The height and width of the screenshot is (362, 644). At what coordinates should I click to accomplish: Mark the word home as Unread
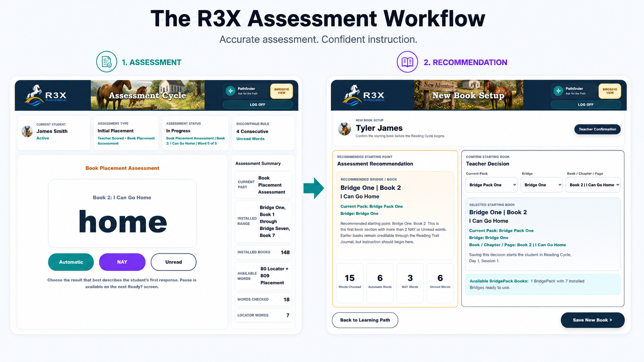173,262
